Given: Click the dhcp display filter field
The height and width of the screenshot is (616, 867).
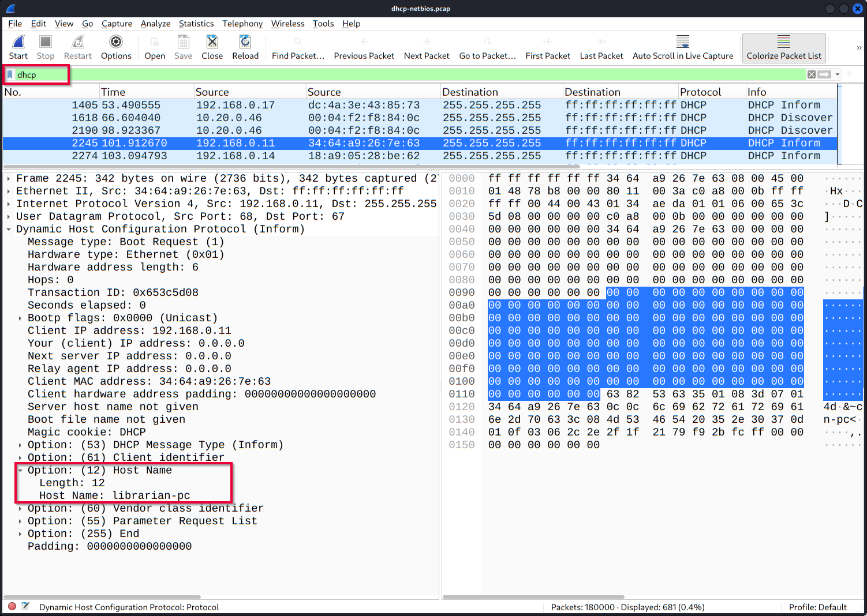Looking at the screenshot, I should 410,74.
